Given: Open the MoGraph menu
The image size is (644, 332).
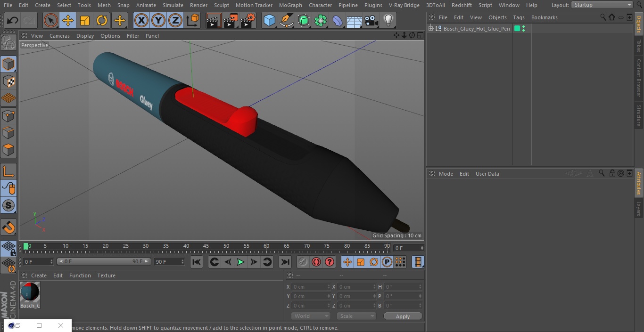Looking at the screenshot, I should pyautogui.click(x=290, y=5).
